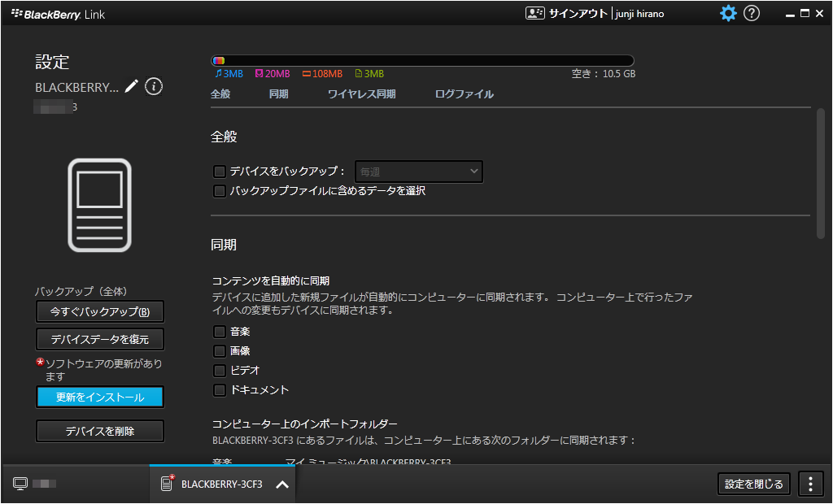Click the help question mark icon
The height and width of the screenshot is (504, 833).
[752, 14]
